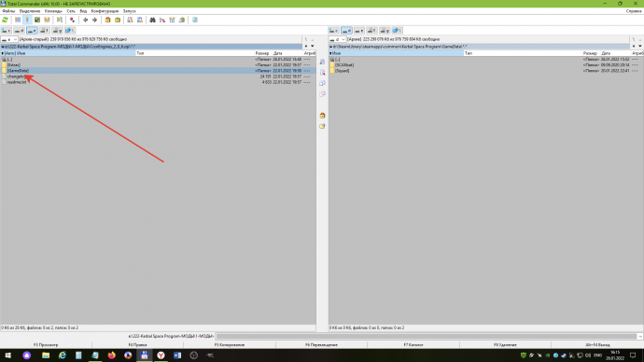The height and width of the screenshot is (362, 644).
Task: Click F7 Каталог button
Action: click(x=413, y=345)
